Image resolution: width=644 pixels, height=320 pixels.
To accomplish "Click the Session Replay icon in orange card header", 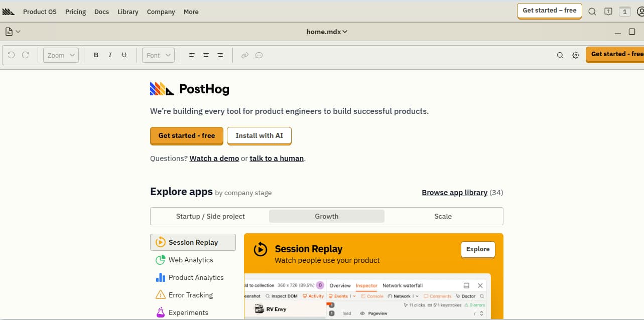I will point(261,249).
